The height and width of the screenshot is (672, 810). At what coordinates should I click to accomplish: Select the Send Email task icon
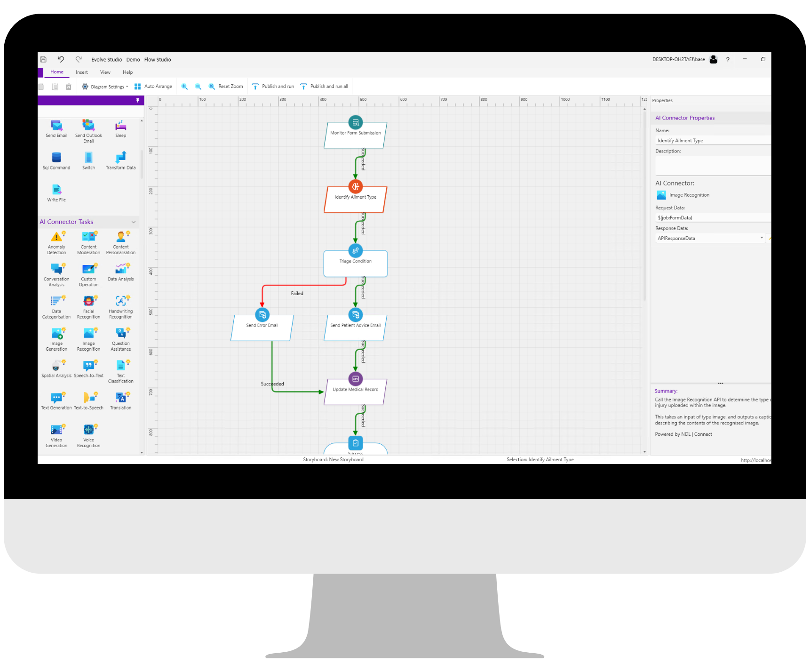click(x=56, y=126)
